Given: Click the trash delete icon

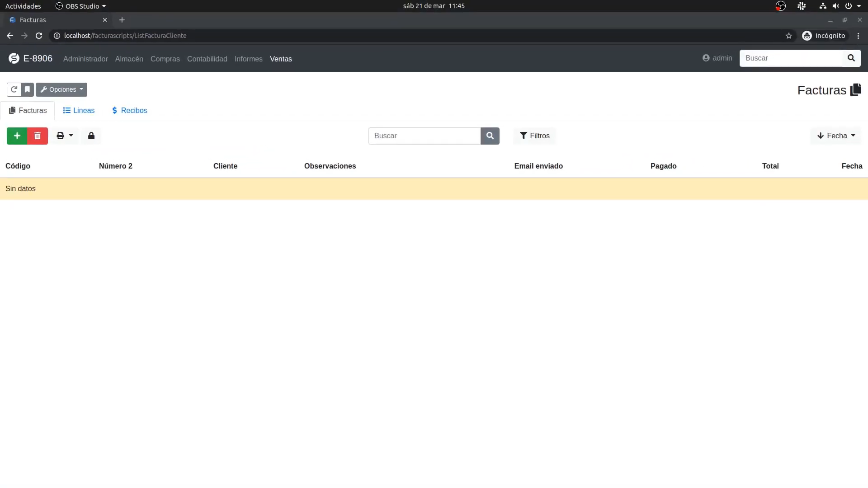Looking at the screenshot, I should pyautogui.click(x=38, y=136).
